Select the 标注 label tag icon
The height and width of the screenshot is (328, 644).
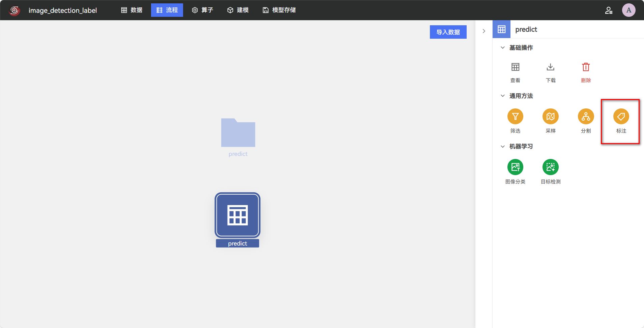[621, 117]
